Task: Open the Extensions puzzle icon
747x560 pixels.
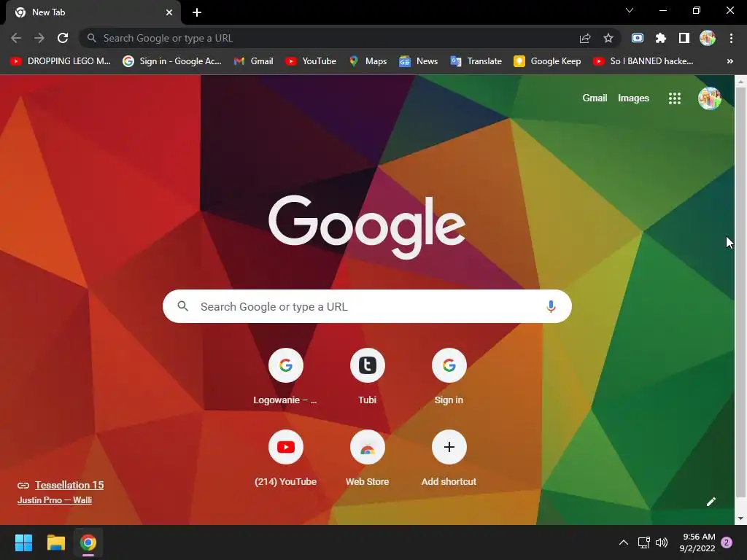Action: pos(661,38)
